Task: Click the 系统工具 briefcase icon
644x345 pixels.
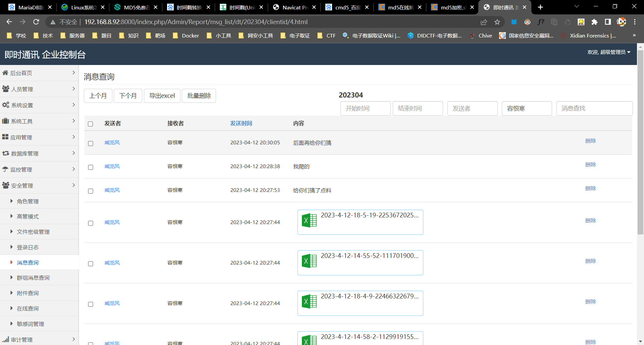Action: (x=5, y=121)
